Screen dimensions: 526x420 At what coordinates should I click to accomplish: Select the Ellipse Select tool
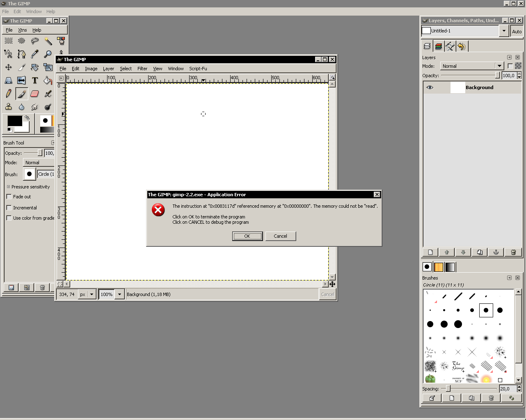tap(22, 41)
